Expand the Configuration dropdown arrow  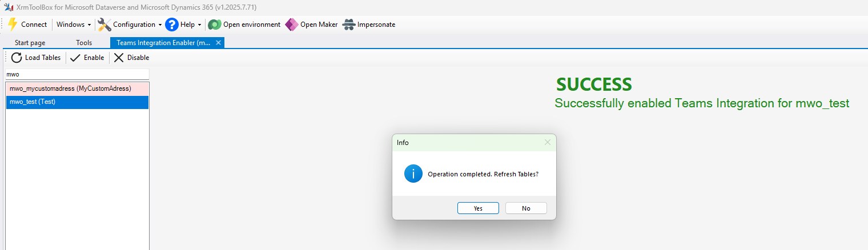[x=160, y=25]
